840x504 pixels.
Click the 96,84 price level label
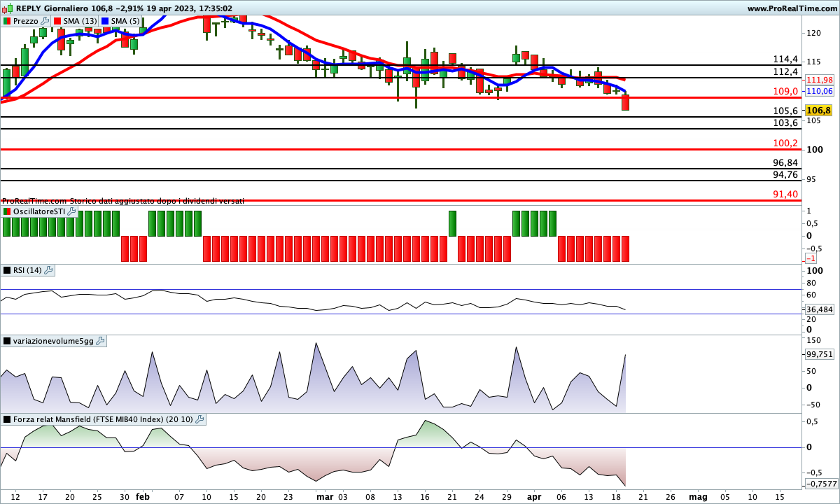pos(785,162)
